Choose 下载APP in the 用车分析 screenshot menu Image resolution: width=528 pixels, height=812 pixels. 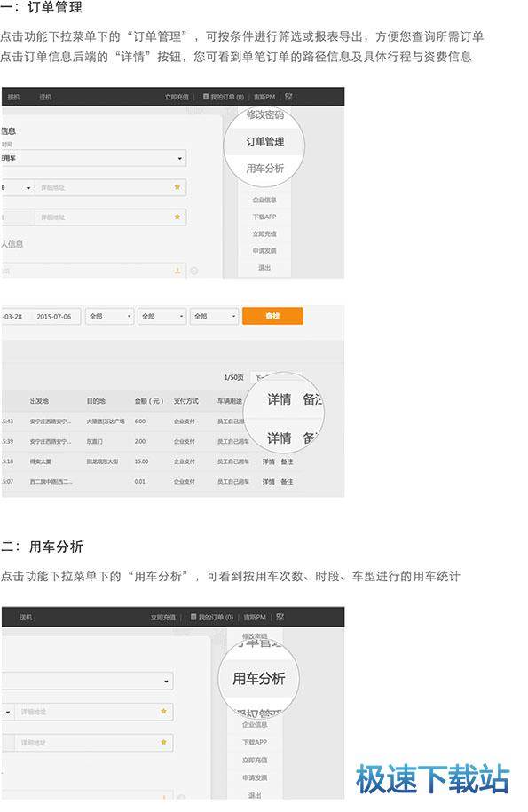(x=255, y=742)
